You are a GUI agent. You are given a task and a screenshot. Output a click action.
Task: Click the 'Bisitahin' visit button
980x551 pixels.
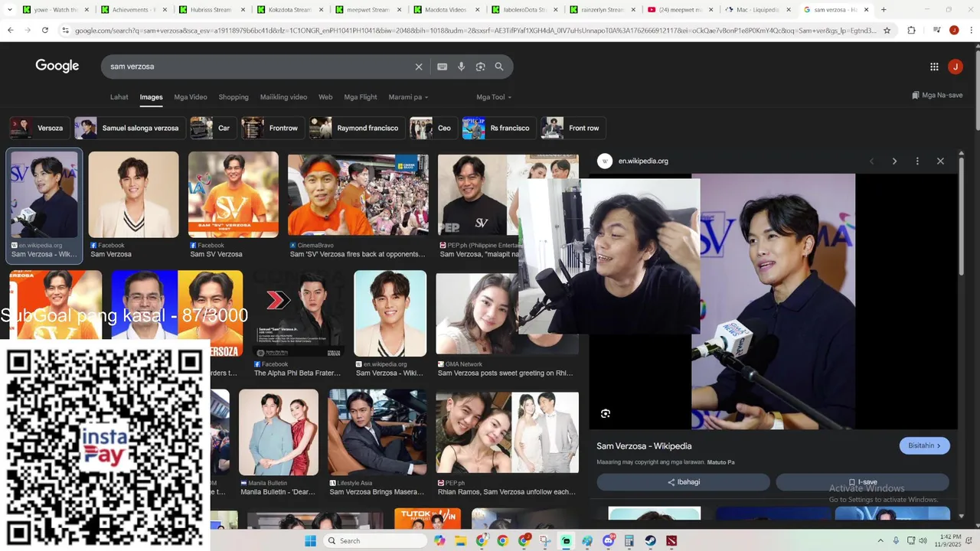tap(924, 445)
